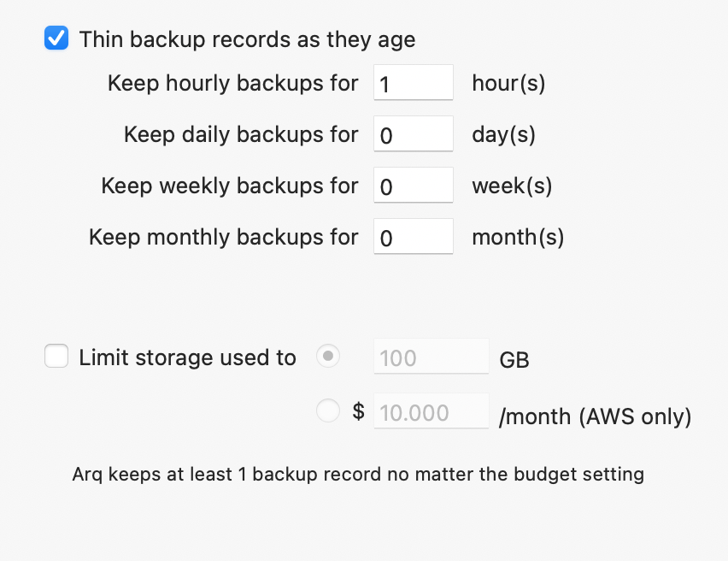Choose the dollar per month radio button

pyautogui.click(x=328, y=411)
